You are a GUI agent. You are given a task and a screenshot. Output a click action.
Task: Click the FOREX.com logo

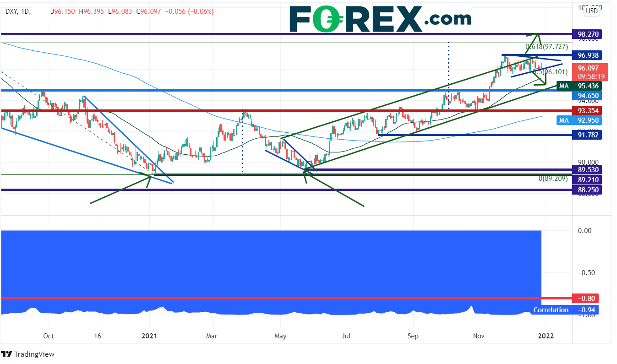click(x=380, y=19)
